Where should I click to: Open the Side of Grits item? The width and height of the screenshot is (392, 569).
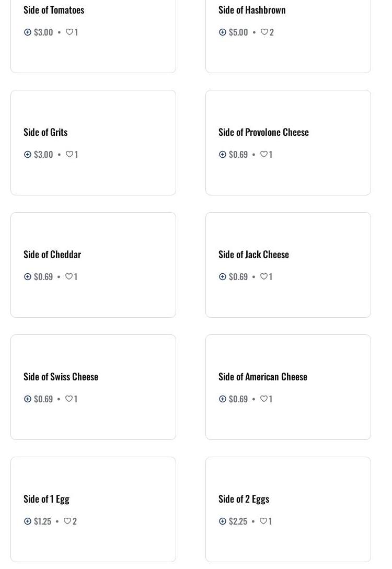(x=45, y=132)
